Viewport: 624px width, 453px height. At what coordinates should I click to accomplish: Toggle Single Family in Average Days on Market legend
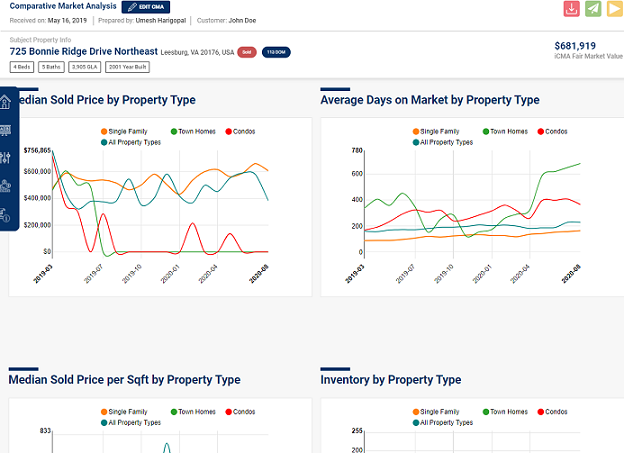point(436,131)
